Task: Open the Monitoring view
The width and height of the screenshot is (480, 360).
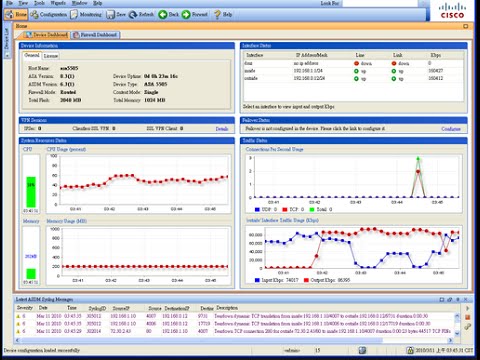Action: tap(86, 14)
